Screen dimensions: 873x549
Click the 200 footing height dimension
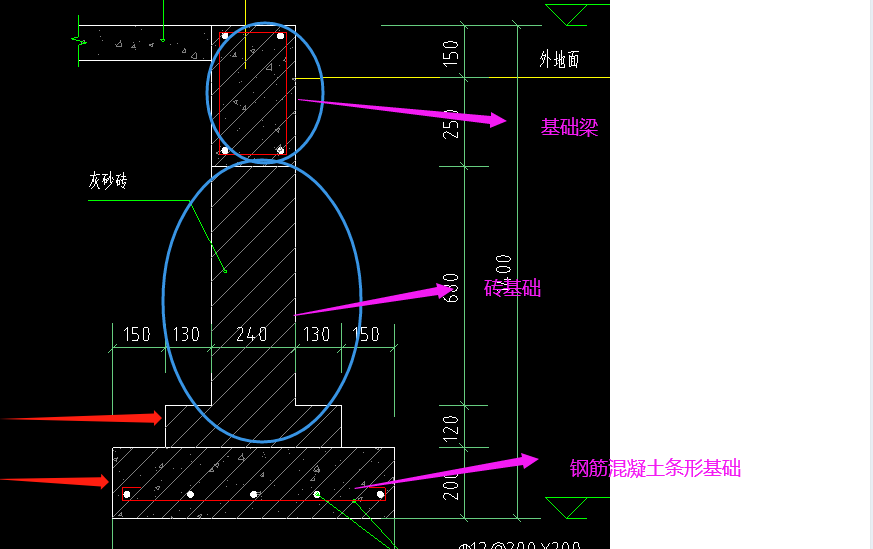(451, 486)
